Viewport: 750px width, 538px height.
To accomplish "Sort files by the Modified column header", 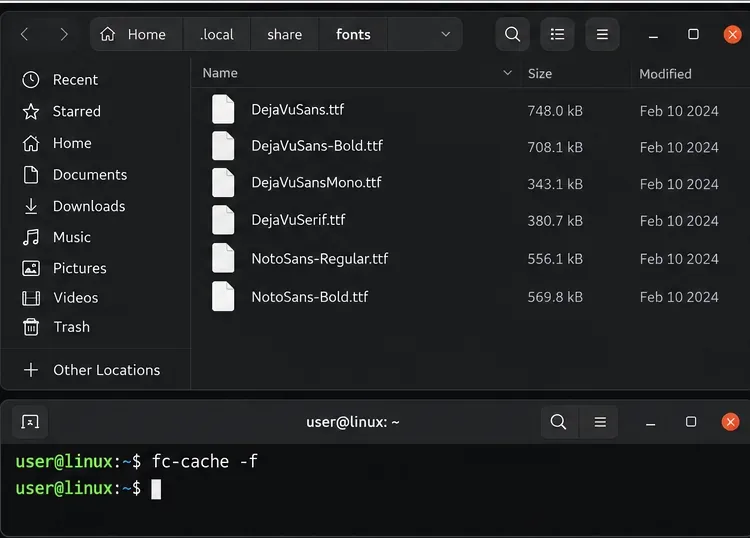I will 665,74.
